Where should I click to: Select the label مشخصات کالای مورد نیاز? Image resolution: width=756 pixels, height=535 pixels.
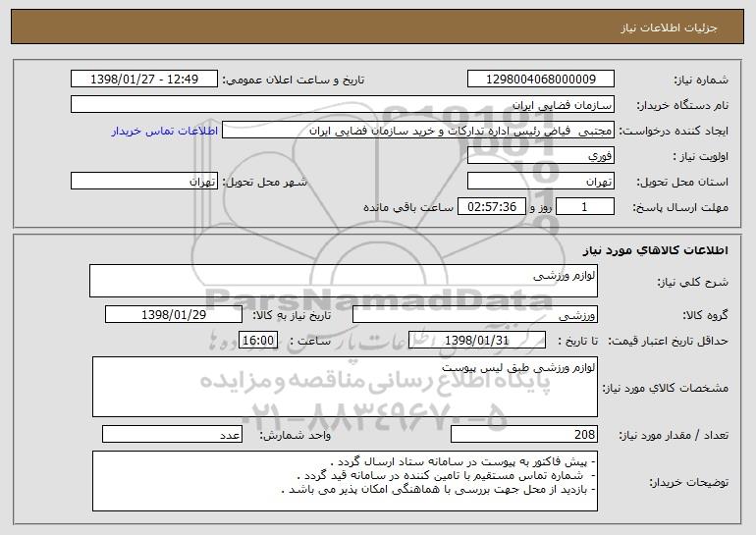click(x=666, y=388)
